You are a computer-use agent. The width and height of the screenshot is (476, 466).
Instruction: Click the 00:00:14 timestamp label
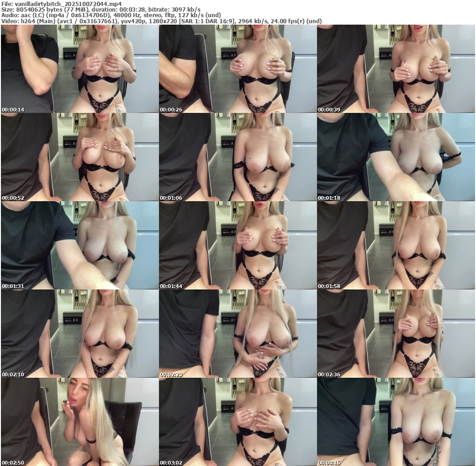point(13,110)
